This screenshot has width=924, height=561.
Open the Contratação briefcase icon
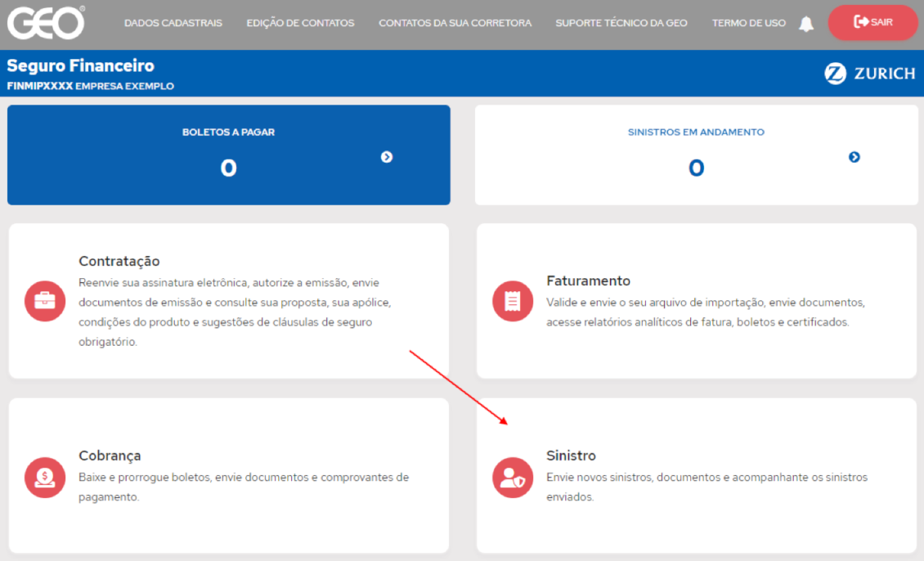click(44, 301)
